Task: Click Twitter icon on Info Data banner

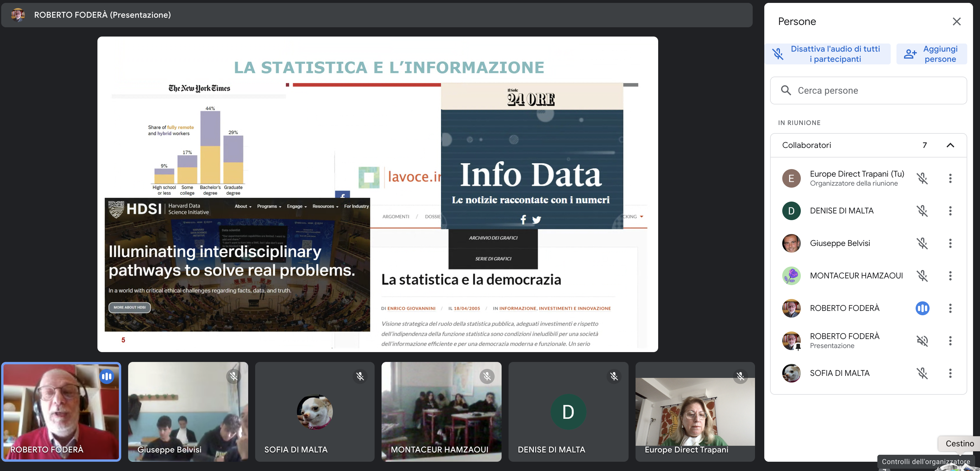Action: coord(536,220)
